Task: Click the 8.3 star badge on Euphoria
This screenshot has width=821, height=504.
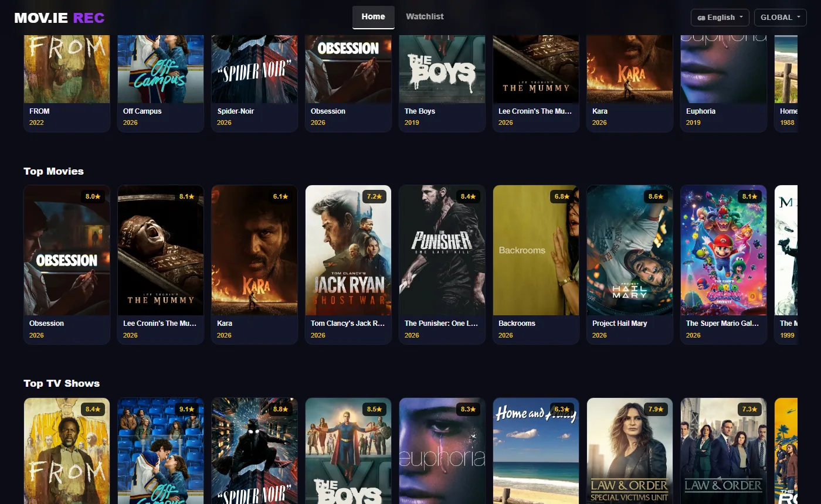Action: pos(468,409)
